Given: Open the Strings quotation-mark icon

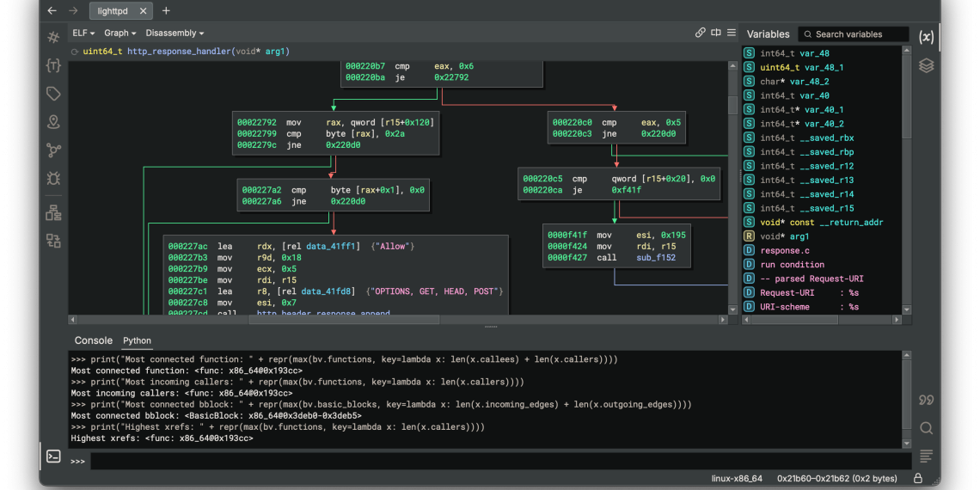Looking at the screenshot, I should [926, 400].
